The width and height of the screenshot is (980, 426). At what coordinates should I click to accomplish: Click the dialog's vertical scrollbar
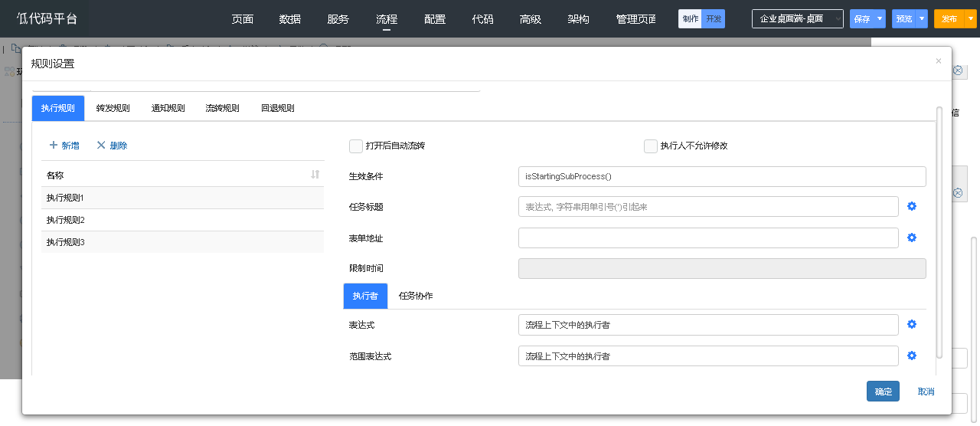pyautogui.click(x=939, y=230)
